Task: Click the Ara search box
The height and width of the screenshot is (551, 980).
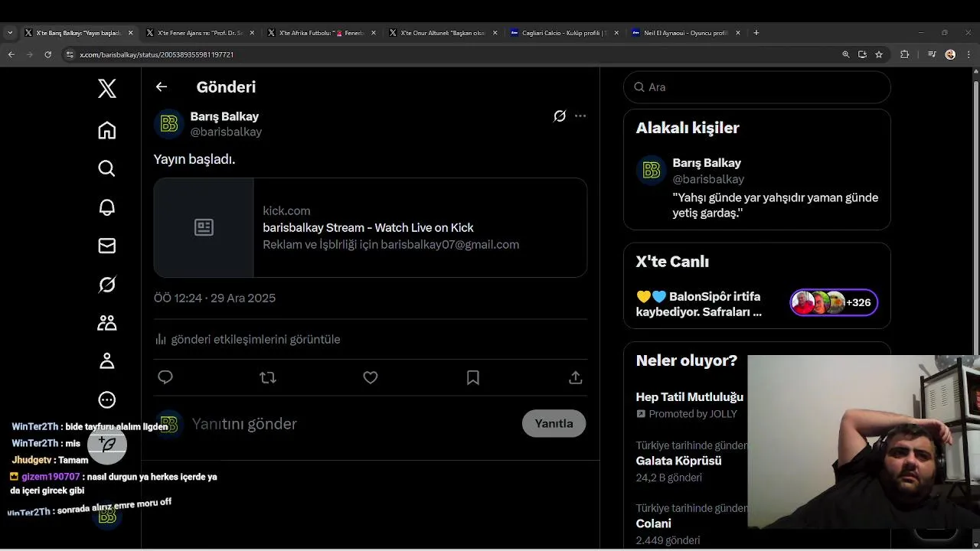Action: pos(757,87)
